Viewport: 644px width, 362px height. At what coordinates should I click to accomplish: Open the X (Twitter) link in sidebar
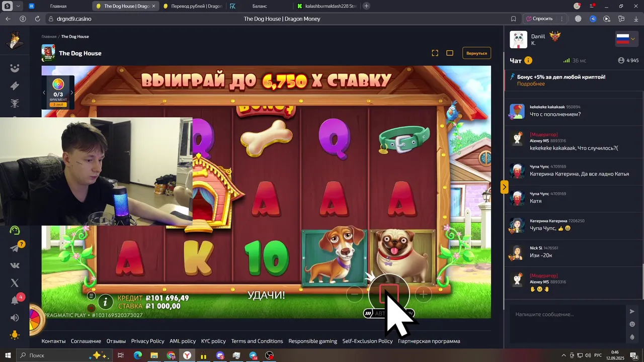point(15,283)
